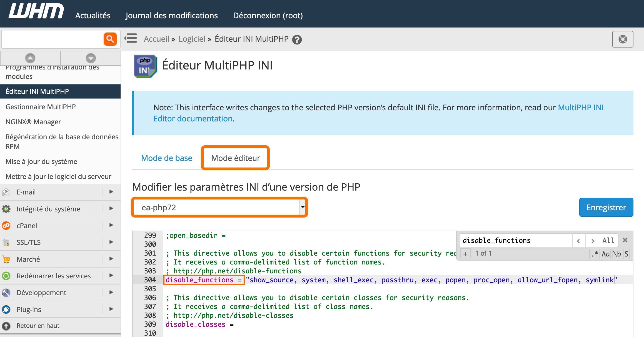The image size is (644, 337).
Task: Expand the cPanel sidebar section arrow
Action: (x=111, y=225)
